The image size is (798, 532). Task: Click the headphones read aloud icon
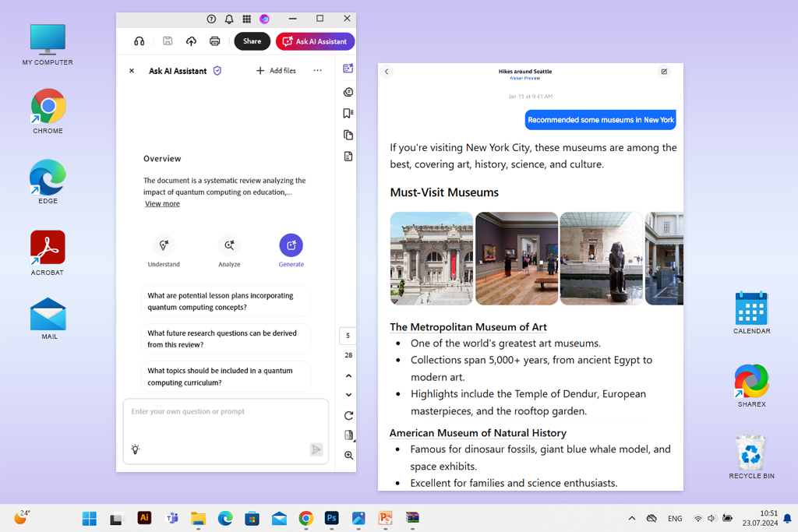click(x=139, y=41)
